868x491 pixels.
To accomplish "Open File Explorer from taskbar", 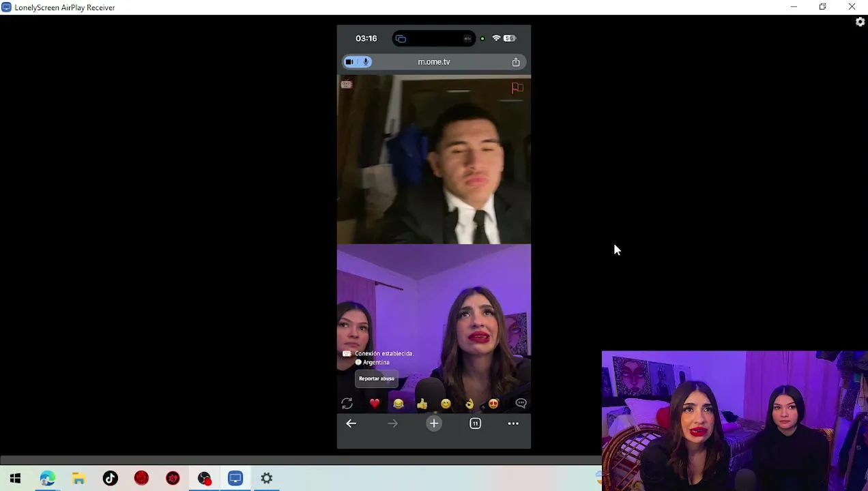I will (78, 479).
